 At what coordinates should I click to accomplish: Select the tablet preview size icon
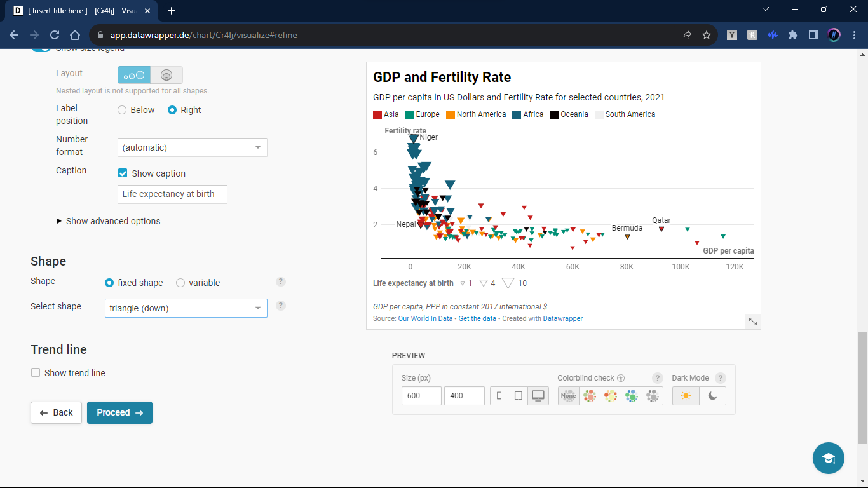[x=519, y=396]
